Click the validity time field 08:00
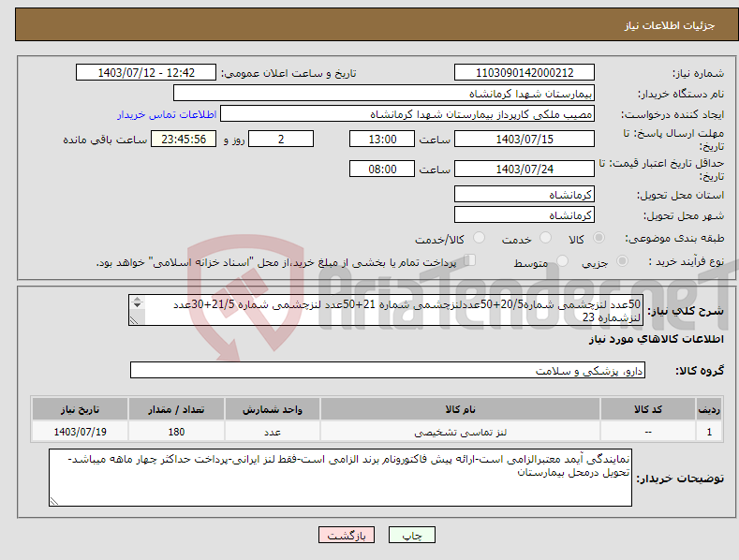This screenshot has height=560, width=739. coord(382,169)
